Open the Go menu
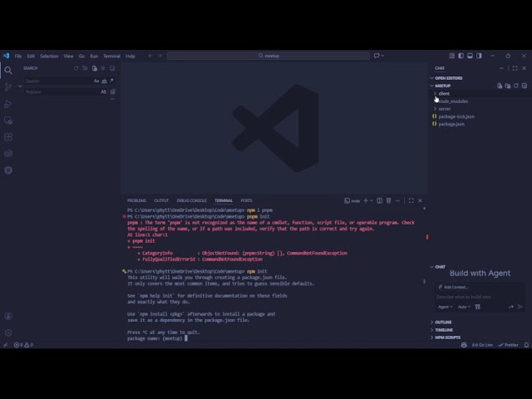This screenshot has width=532, height=399. tap(81, 56)
